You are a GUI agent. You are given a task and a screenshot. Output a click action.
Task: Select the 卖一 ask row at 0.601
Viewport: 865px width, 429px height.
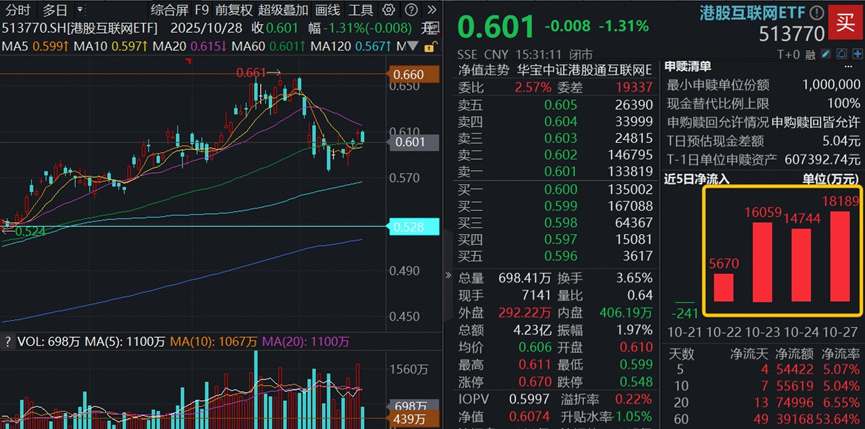point(555,171)
